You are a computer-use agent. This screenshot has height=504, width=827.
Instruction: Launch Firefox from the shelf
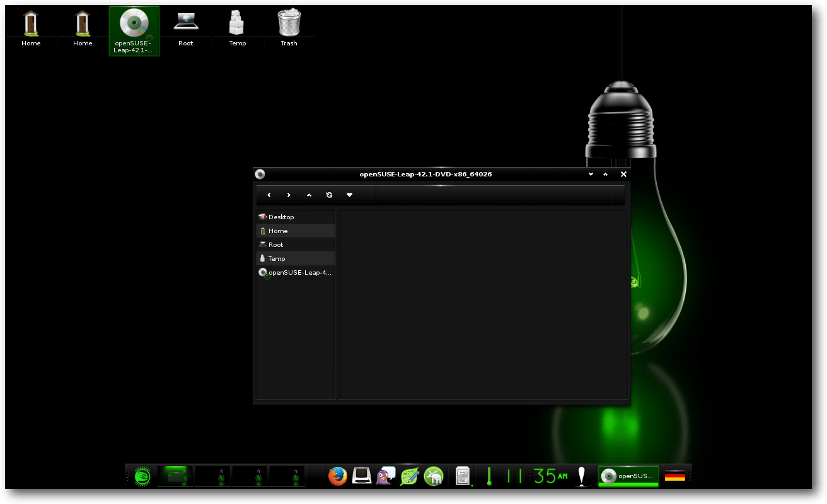point(338,476)
